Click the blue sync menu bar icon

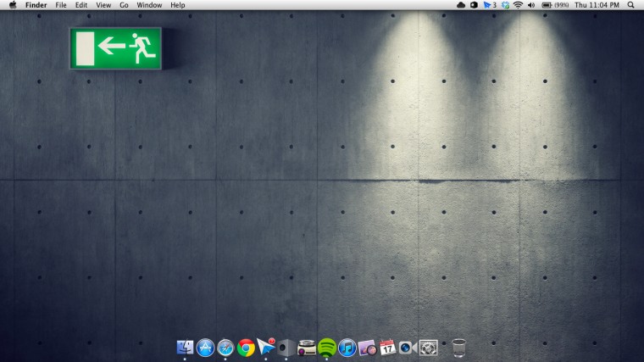(x=506, y=5)
